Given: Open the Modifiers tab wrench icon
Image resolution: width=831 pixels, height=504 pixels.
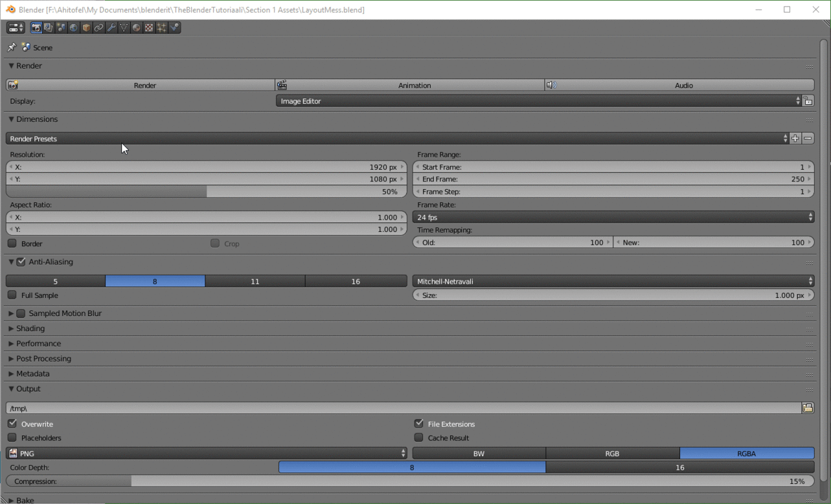Looking at the screenshot, I should (111, 28).
